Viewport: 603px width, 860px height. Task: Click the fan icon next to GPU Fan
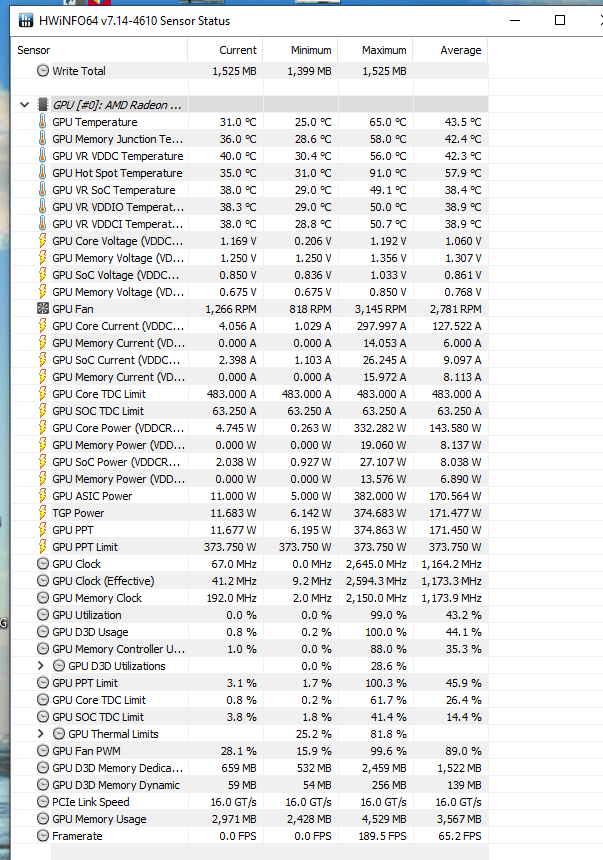tap(43, 308)
